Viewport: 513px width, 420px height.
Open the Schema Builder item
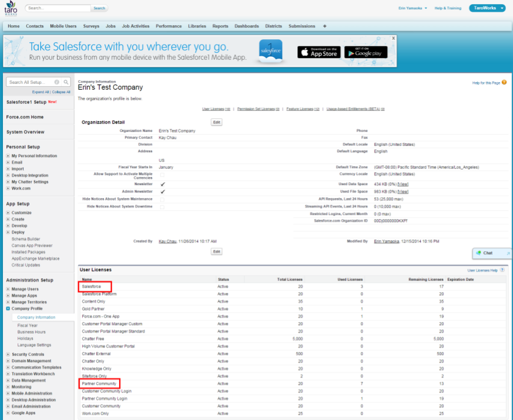[x=26, y=239]
